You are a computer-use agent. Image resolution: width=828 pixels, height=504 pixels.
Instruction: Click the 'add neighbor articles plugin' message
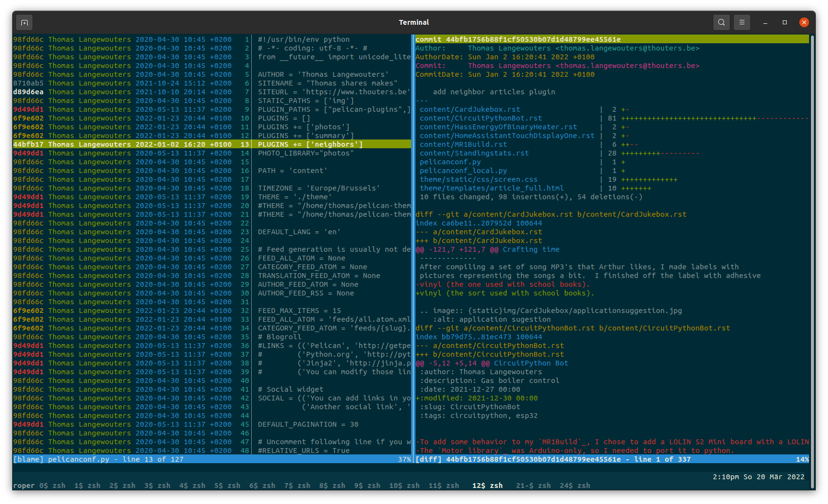pos(494,92)
